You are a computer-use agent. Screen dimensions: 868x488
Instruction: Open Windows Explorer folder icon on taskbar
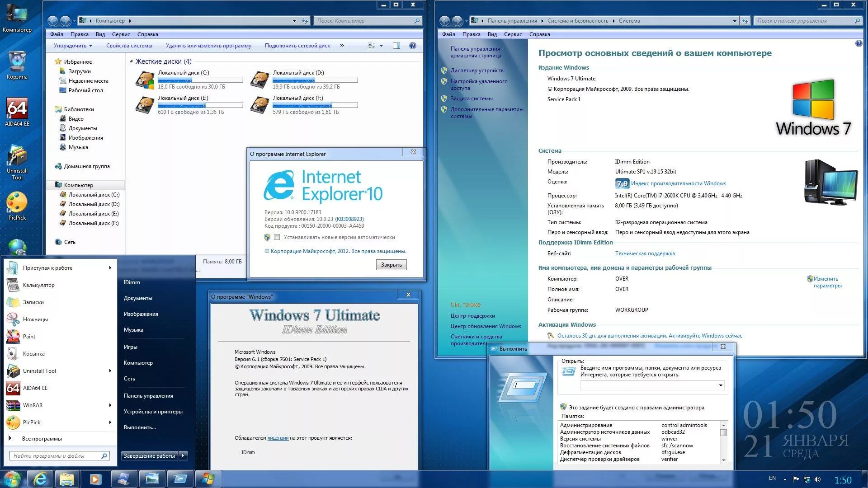point(67,479)
